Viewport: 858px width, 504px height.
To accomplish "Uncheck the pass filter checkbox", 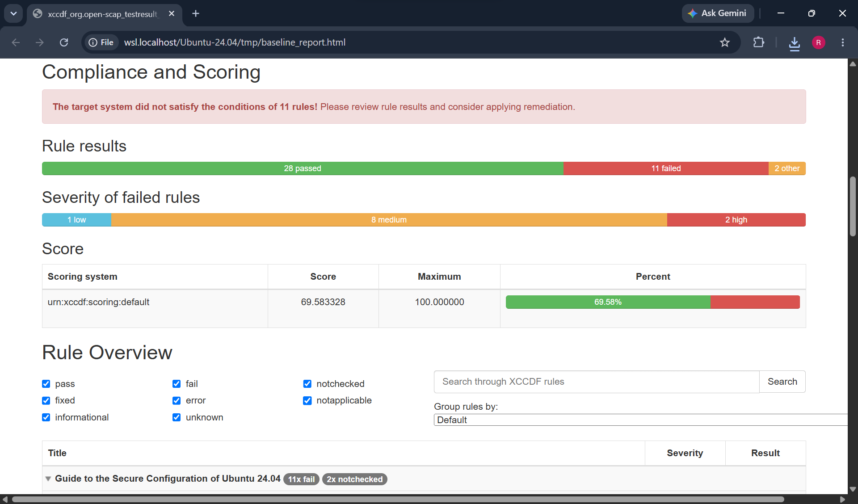I will (46, 384).
